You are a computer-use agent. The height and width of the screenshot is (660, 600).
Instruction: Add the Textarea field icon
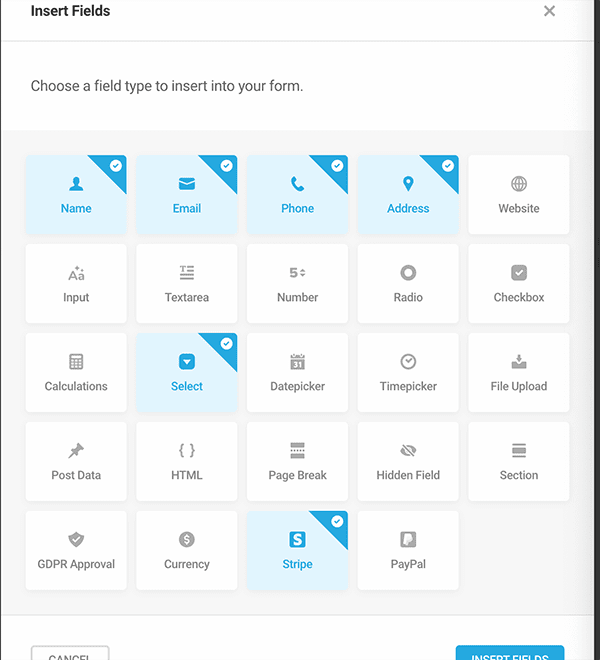coord(187,273)
